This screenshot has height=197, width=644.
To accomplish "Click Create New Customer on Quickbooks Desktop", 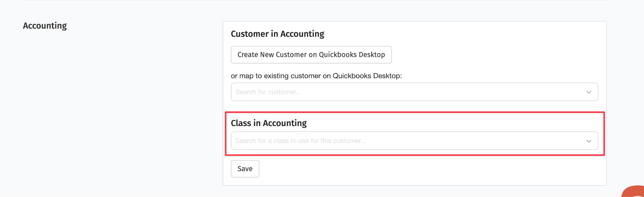I will [311, 55].
